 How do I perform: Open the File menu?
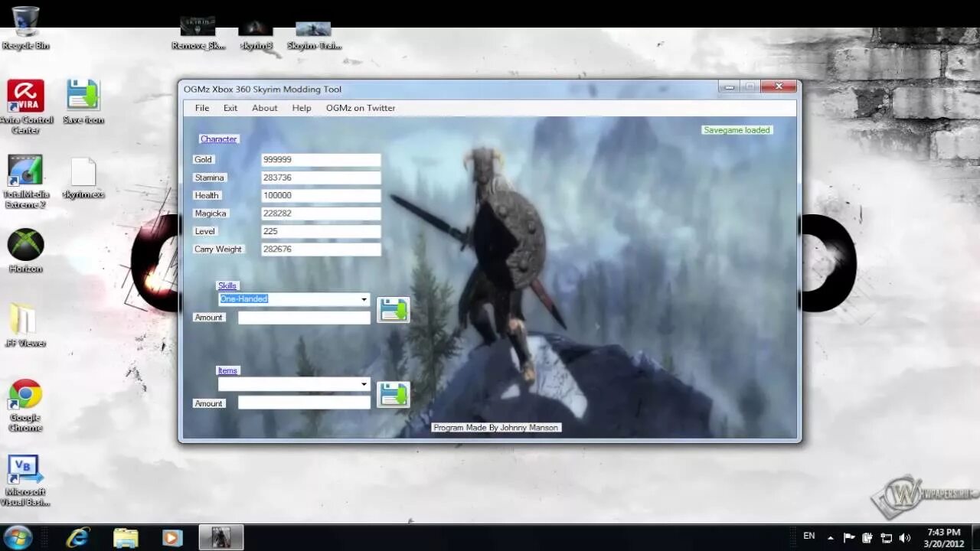[x=202, y=108]
